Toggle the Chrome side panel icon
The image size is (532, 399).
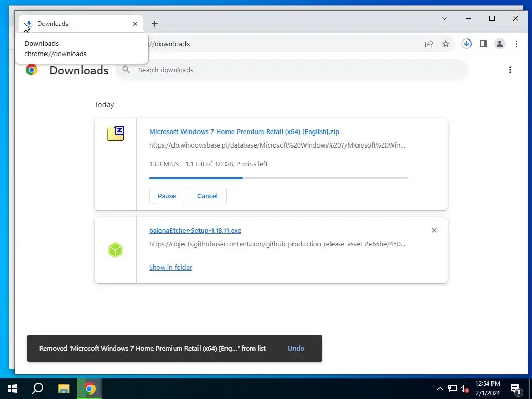(483, 44)
